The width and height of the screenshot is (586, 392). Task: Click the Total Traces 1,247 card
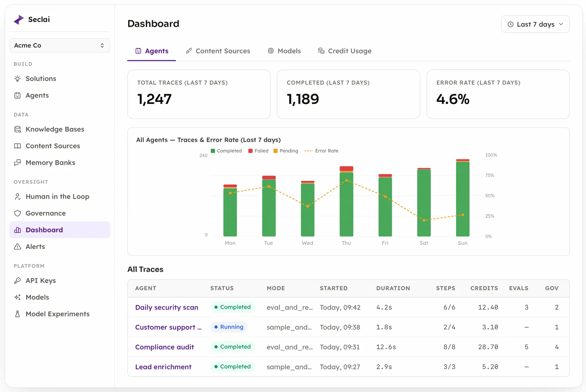199,94
